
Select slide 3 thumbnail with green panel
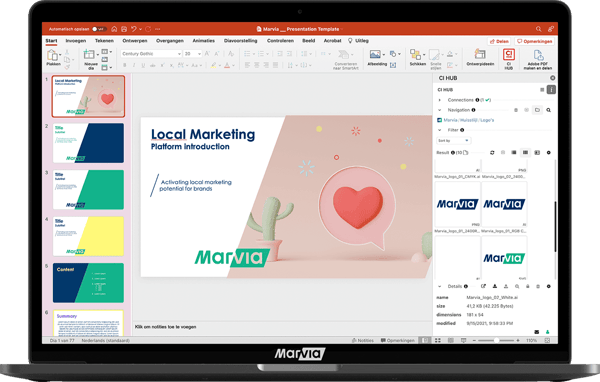coord(88,190)
